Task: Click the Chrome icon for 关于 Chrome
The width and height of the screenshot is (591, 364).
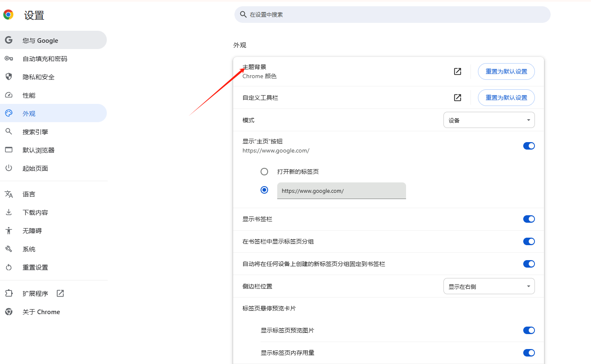Action: click(x=9, y=312)
